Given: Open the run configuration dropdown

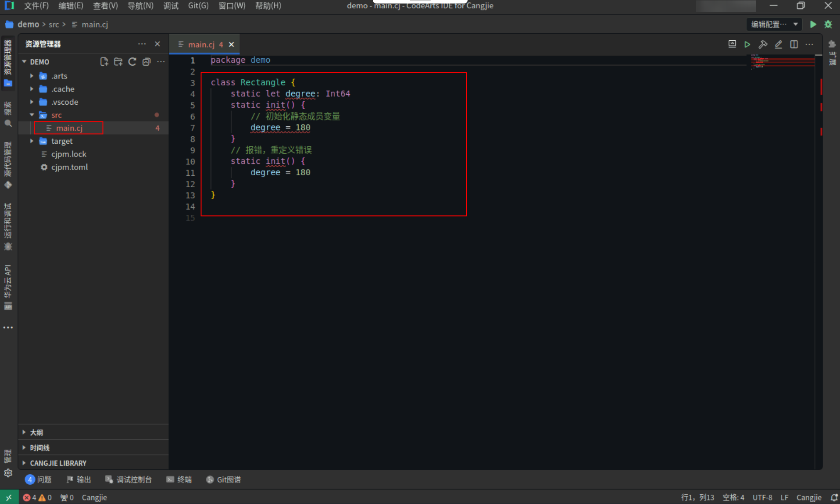Looking at the screenshot, I should 774,25.
